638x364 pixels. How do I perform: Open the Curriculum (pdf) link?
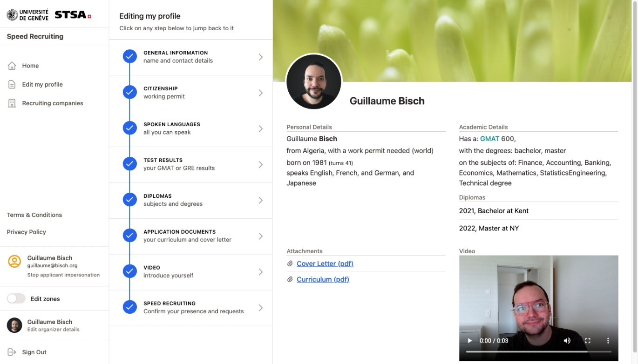[323, 279]
